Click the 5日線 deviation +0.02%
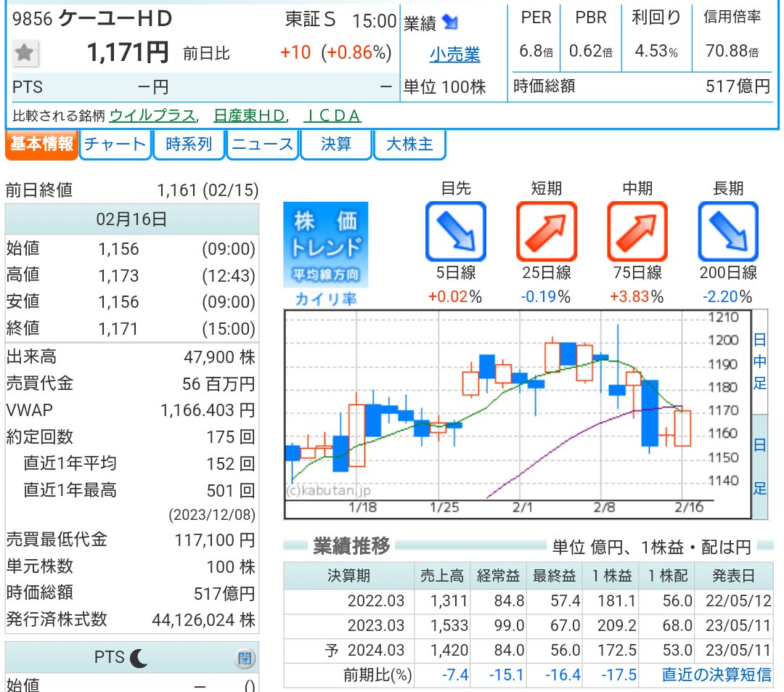Viewport: 784px width, 692px height. pyautogui.click(x=455, y=297)
